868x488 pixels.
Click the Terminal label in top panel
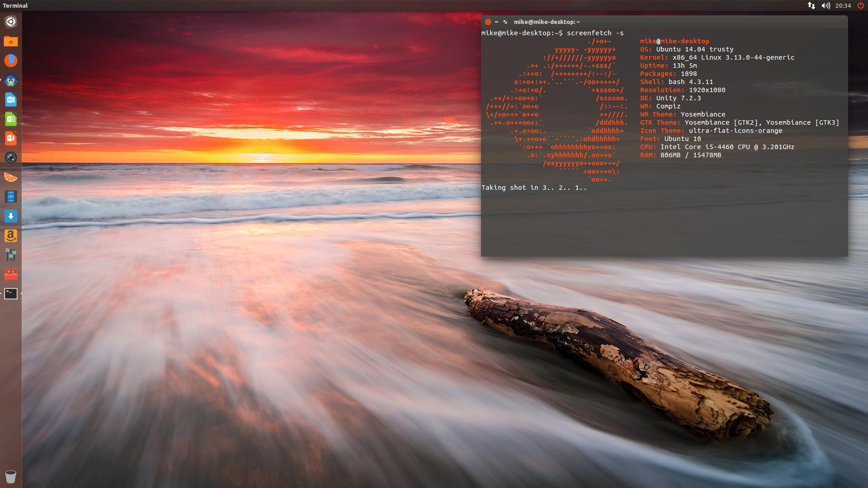[15, 5]
